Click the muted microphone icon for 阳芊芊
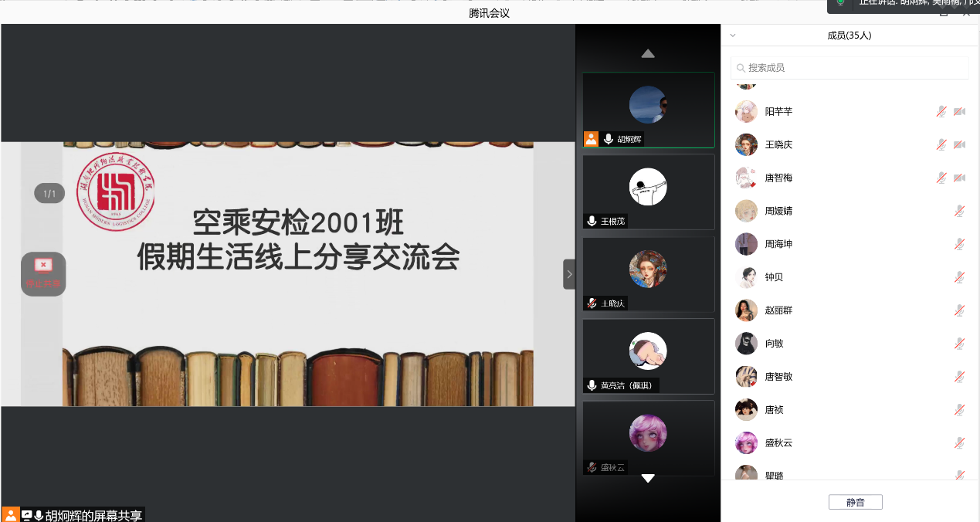Image resolution: width=980 pixels, height=522 pixels. pos(941,111)
